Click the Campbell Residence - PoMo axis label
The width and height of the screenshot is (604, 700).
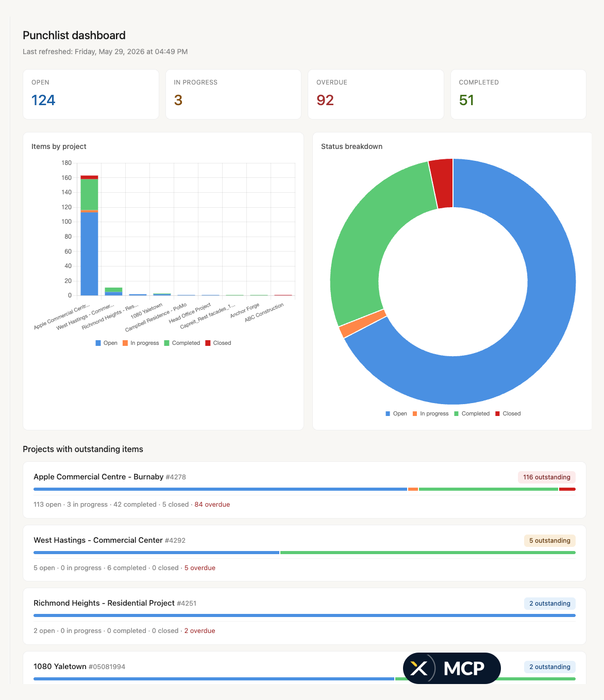[x=156, y=318]
